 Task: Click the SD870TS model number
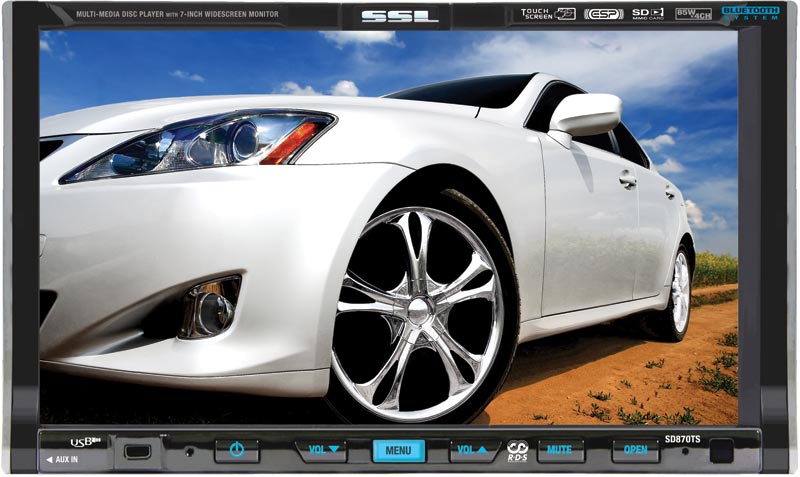(684, 439)
